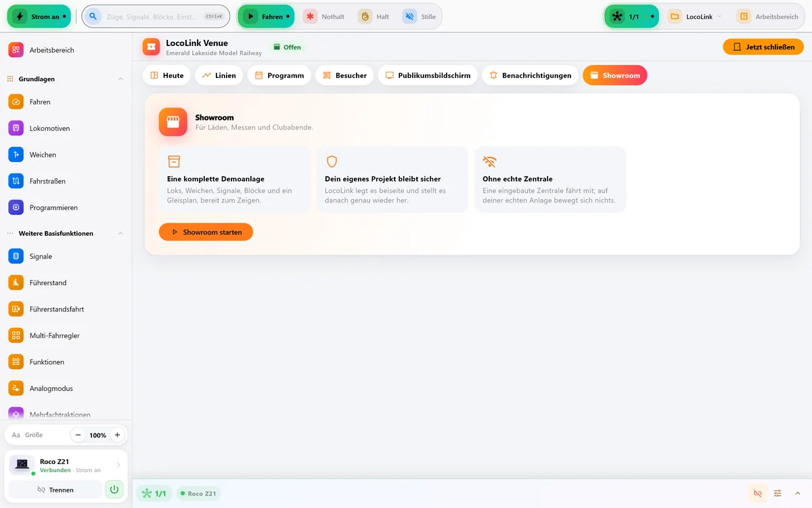Increase interface size with the plus button
812x508 pixels.
pyautogui.click(x=117, y=435)
